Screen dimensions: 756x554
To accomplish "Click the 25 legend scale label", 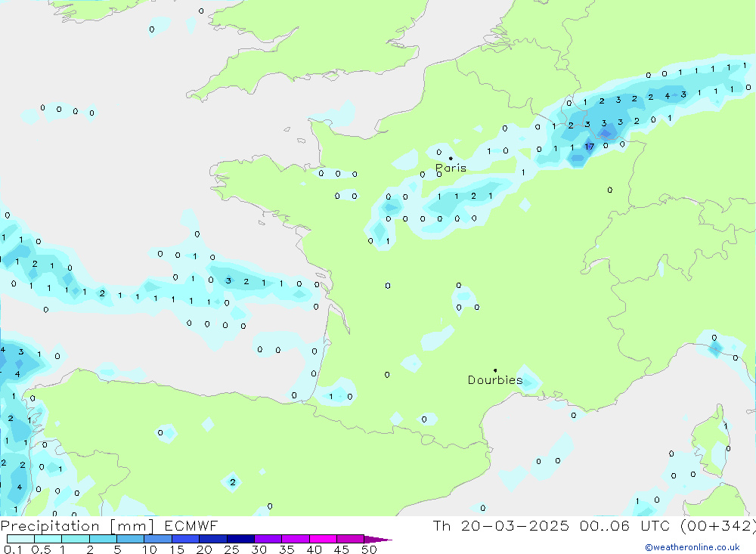I will [x=231, y=549].
